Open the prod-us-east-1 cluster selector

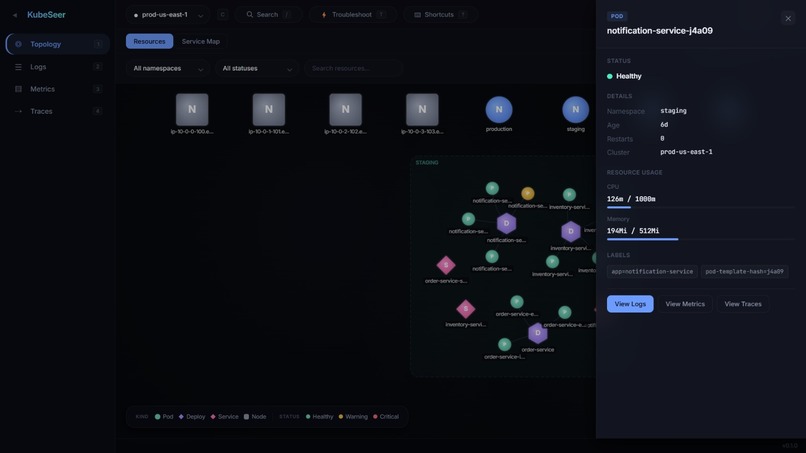click(168, 15)
